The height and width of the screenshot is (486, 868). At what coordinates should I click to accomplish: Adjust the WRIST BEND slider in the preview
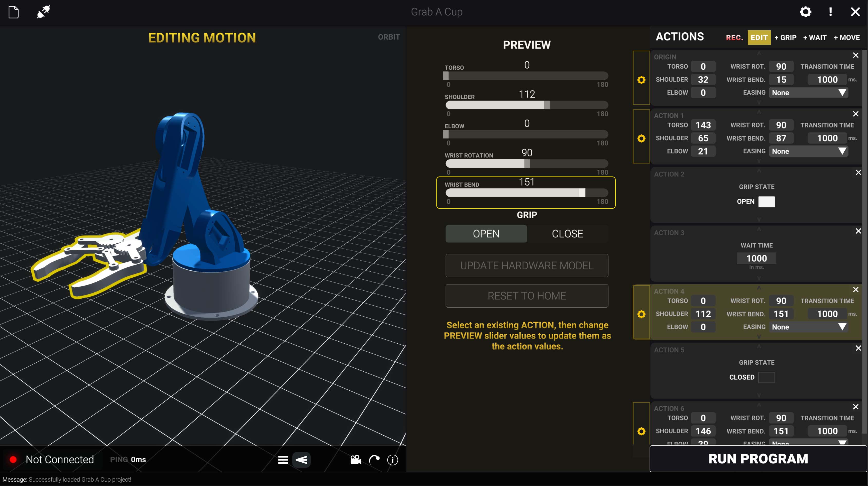[527, 193]
